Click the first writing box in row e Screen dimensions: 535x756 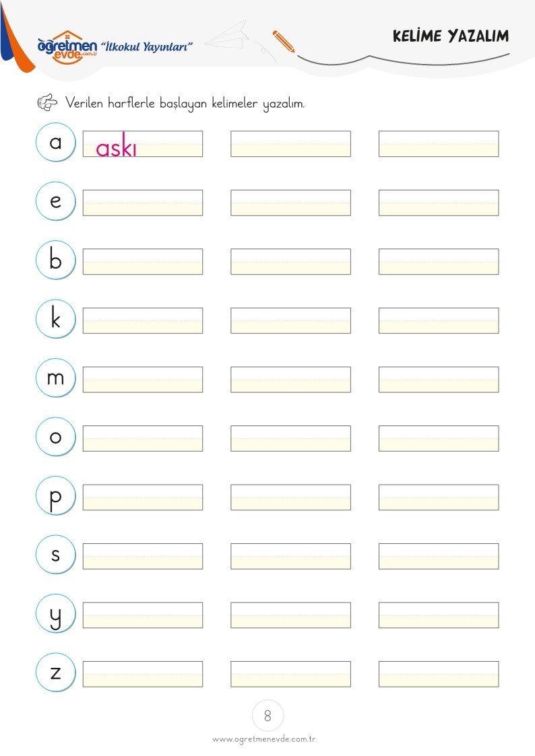(143, 203)
